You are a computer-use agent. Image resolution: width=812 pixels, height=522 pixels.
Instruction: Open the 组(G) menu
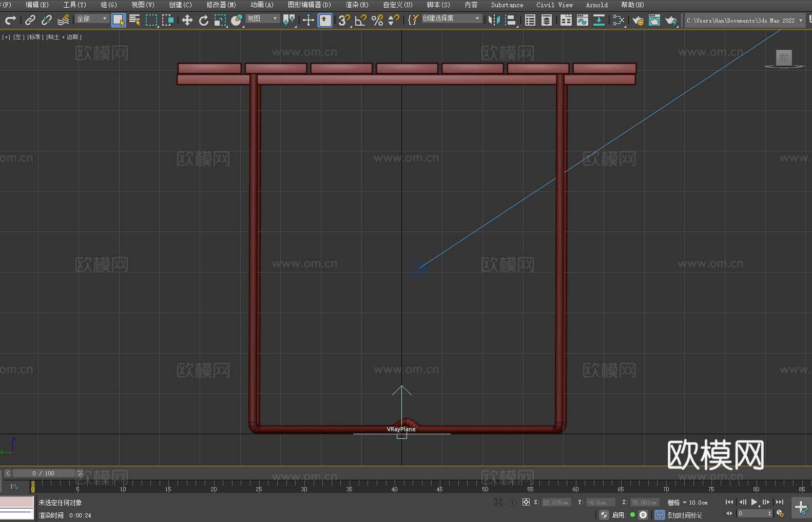click(x=109, y=5)
